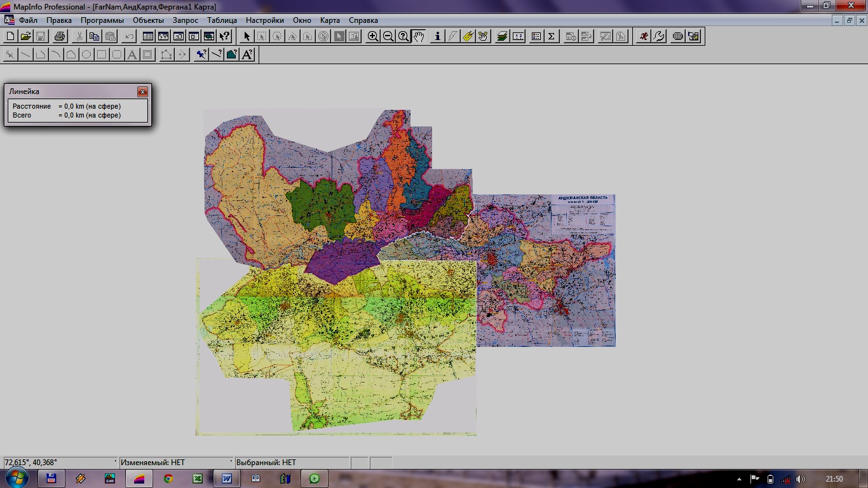Click the Print icon in the toolbar

(59, 36)
